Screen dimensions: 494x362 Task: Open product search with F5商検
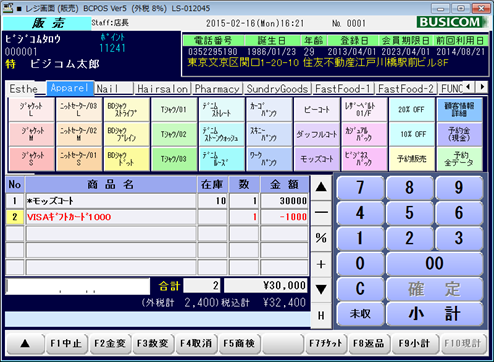[x=239, y=343]
